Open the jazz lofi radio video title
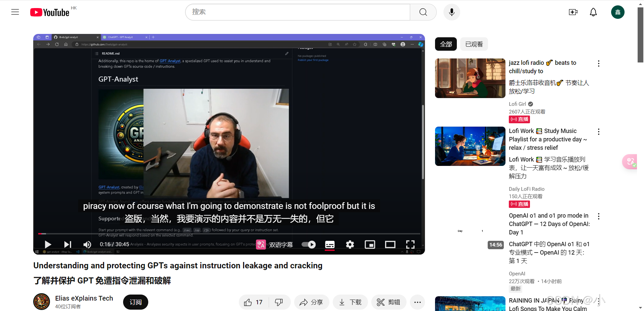Image resolution: width=644 pixels, height=311 pixels. [542, 67]
